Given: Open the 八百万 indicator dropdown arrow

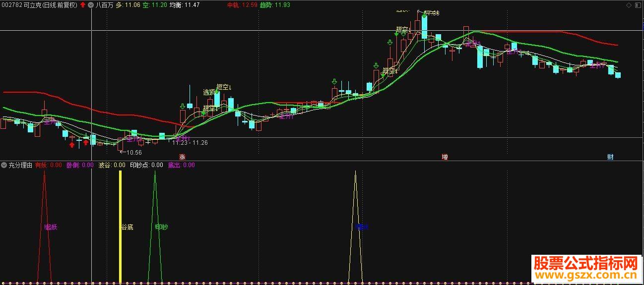Looking at the screenshot, I should pyautogui.click(x=90, y=5).
